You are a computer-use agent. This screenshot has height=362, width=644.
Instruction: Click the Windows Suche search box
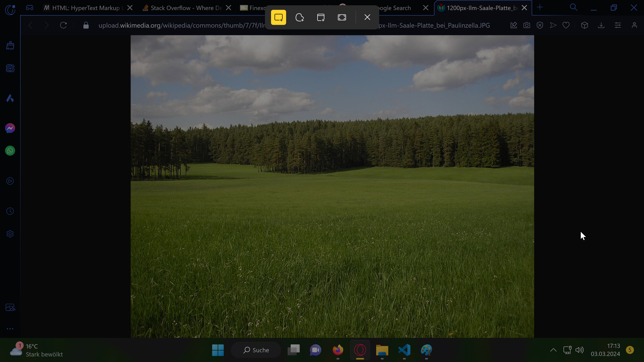(256, 350)
